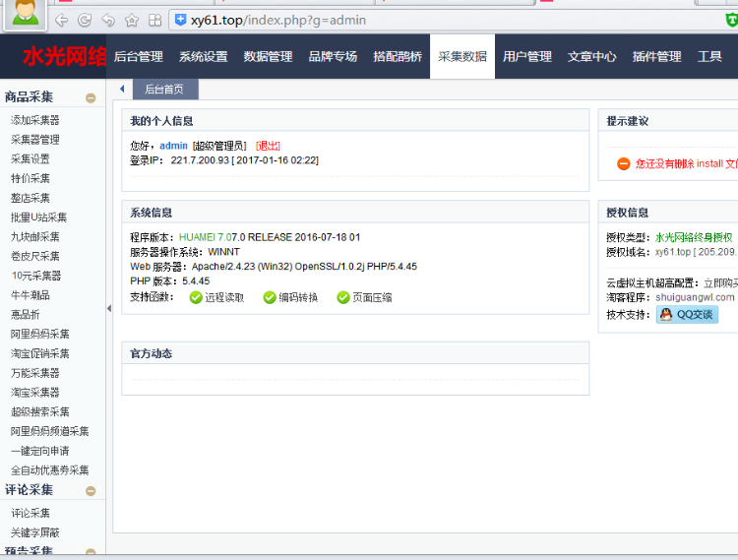738x560 pixels.
Task: Open the 系统设置 top menu
Action: coord(203,57)
